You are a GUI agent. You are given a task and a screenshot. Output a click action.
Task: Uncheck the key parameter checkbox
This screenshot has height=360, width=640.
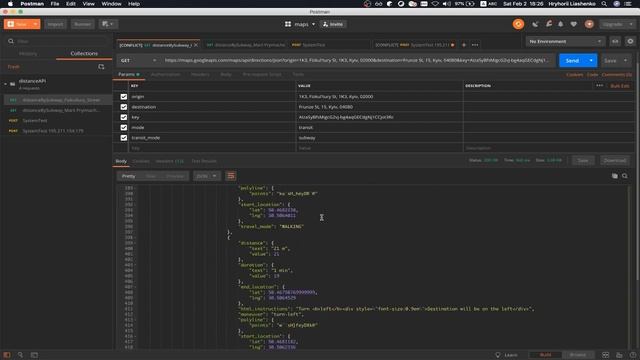coord(124,117)
